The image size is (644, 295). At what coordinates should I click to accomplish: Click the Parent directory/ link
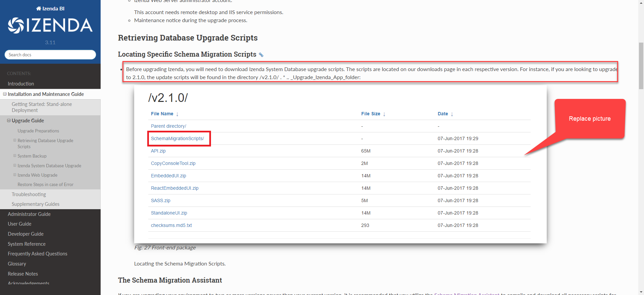168,126
